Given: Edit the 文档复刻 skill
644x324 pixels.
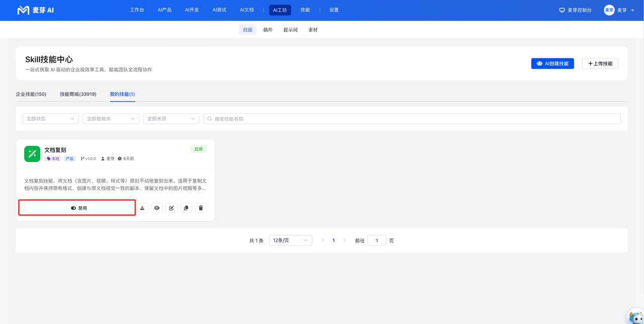Looking at the screenshot, I should 172,208.
